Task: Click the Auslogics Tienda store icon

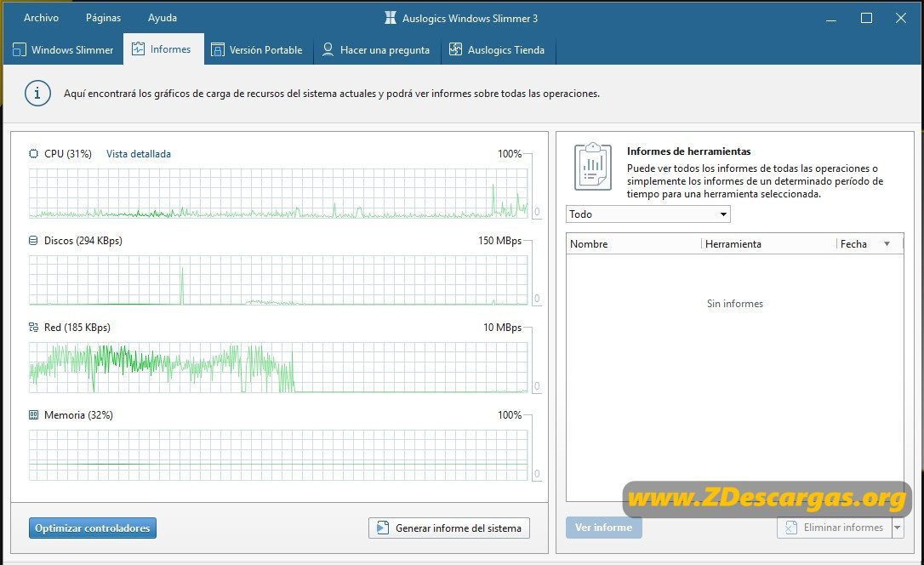Action: coord(455,49)
